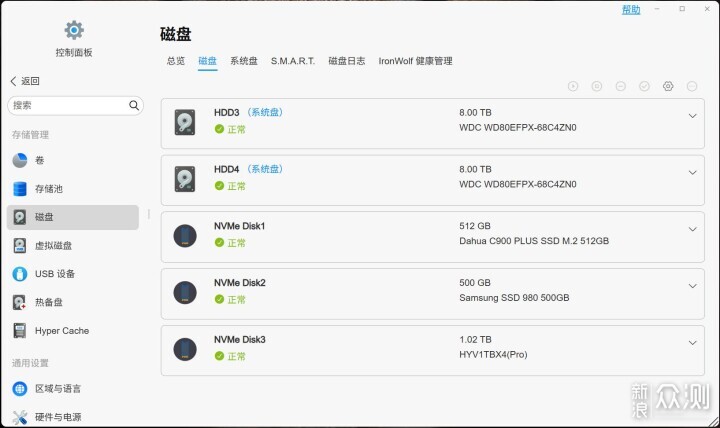Open the 系统盘 tab
Viewport: 720px width, 428px height.
244,61
